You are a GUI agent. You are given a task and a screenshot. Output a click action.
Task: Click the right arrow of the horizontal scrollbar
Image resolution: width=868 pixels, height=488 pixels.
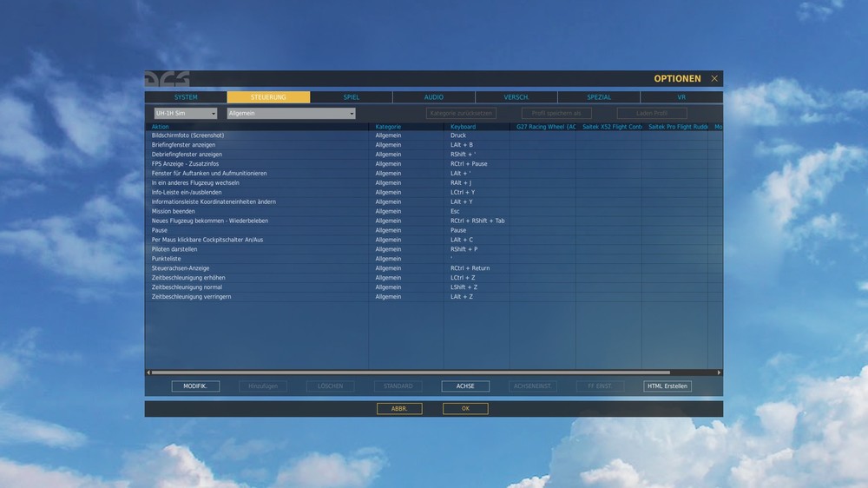(x=719, y=373)
